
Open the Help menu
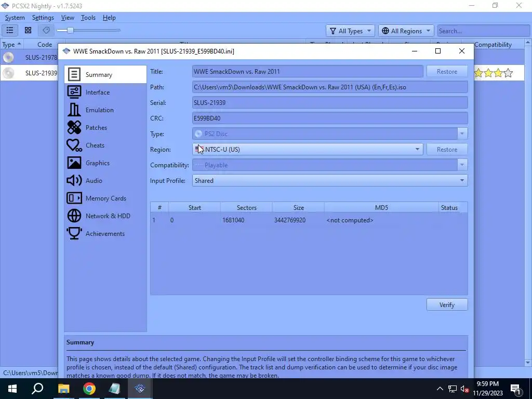(109, 18)
